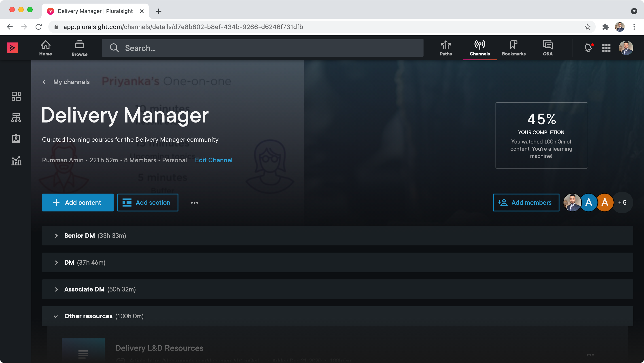Open channel more options ellipsis
Screen dimensions: 644x363
coord(194,203)
